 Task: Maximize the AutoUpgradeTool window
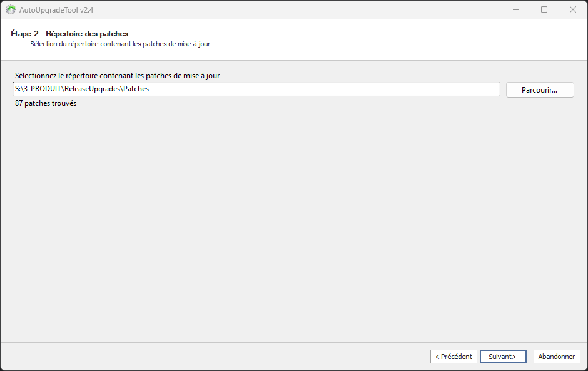[x=544, y=9]
